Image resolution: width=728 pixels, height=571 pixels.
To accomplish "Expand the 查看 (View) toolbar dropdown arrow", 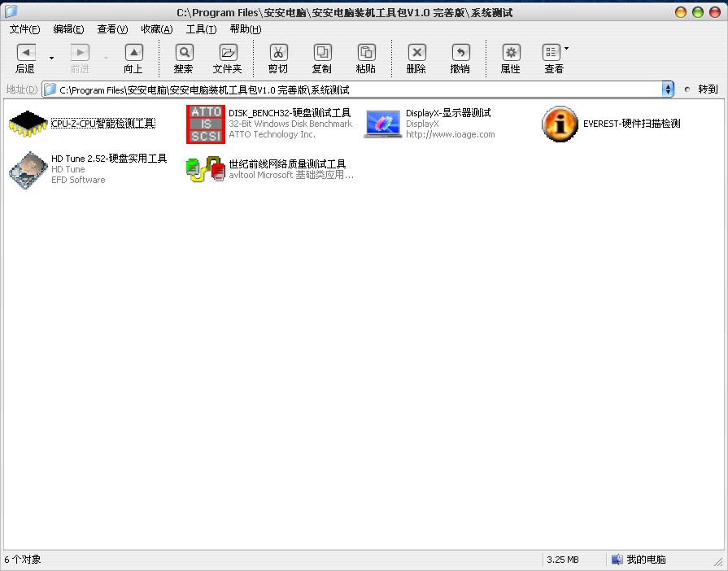I will [567, 49].
